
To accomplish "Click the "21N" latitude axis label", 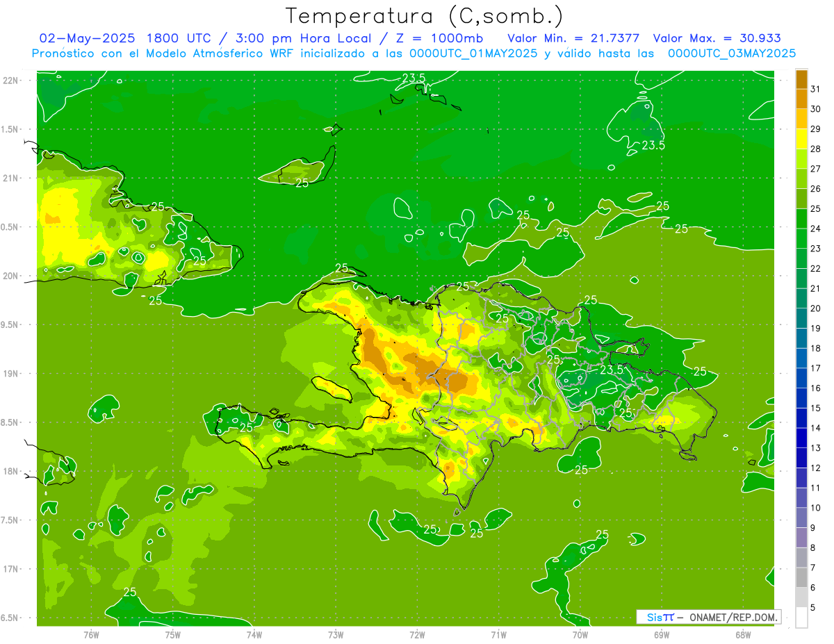I will [11, 178].
